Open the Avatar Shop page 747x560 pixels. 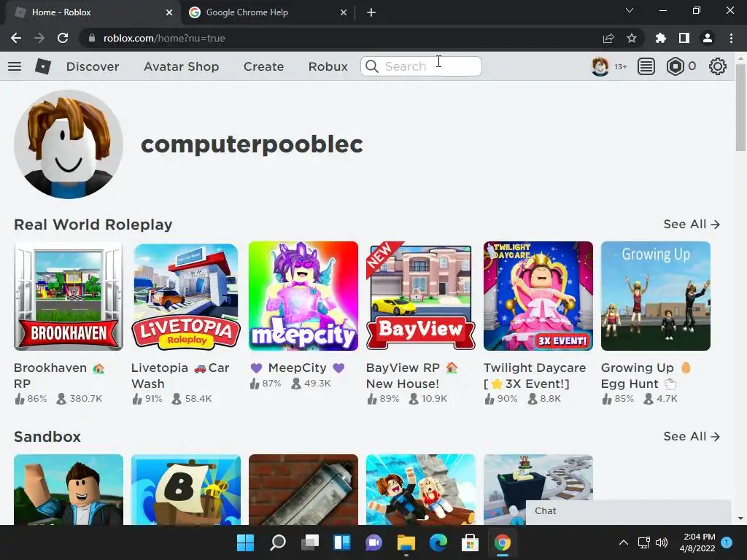(181, 66)
